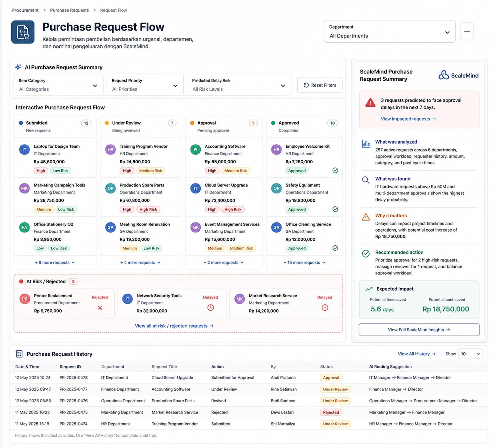Click the orange warning icon beside Why it matters
Image resolution: width=496 pixels, height=448 pixels.
coord(366,217)
